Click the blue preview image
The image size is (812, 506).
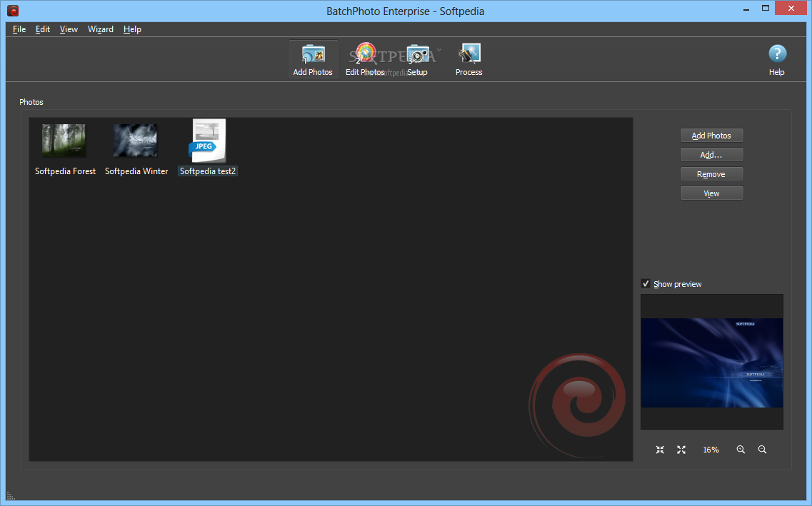tap(711, 363)
